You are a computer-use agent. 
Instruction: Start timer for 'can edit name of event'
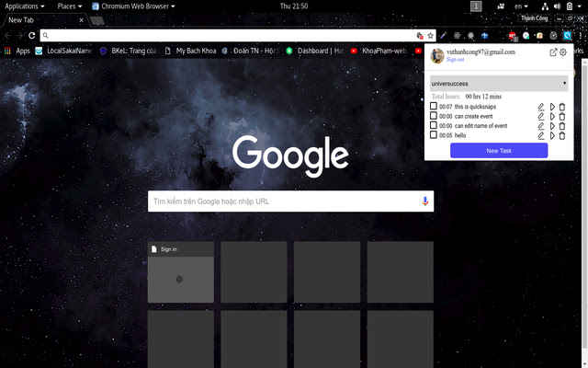(x=552, y=126)
